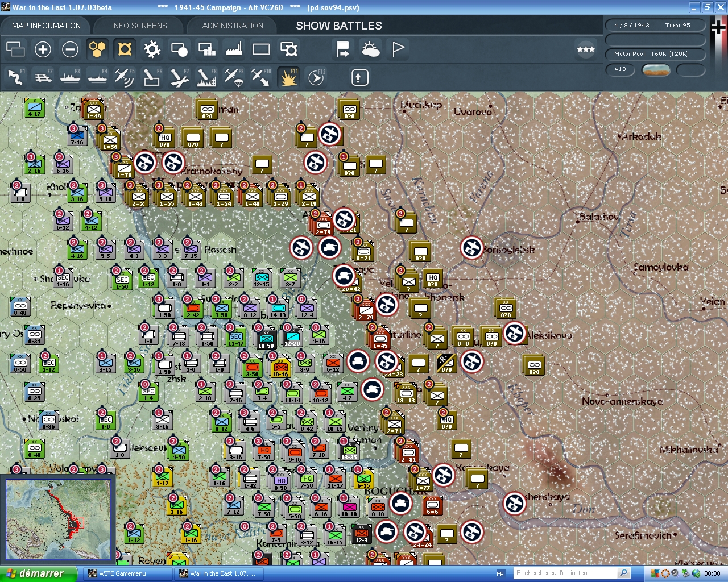The height and width of the screenshot is (582, 728).
Task: Select F7 bomb airfield mode icon
Action: 179,77
